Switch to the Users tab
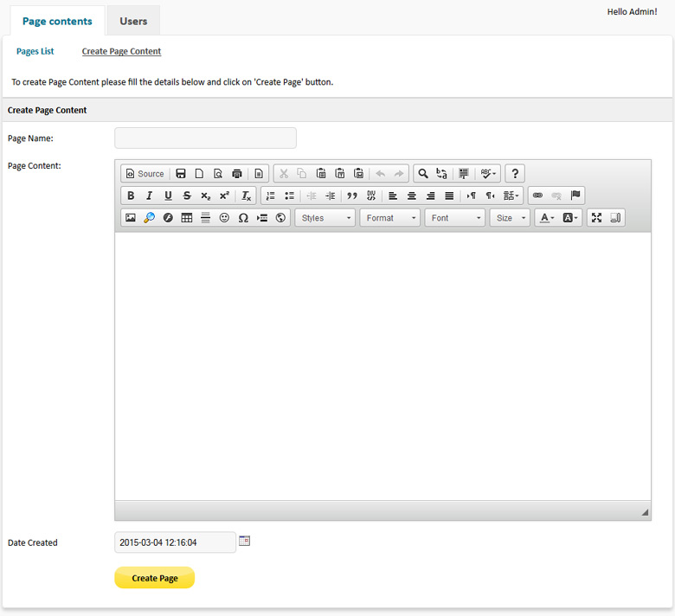Screen dimensions: 675x616 click(x=133, y=21)
